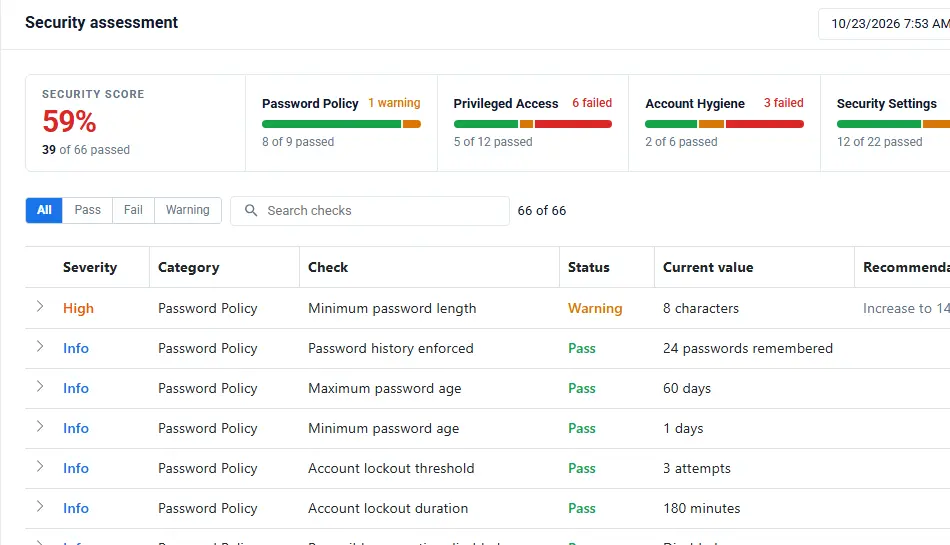950x545 pixels.
Task: Expand the Maximum password age row
Action: pos(40,386)
